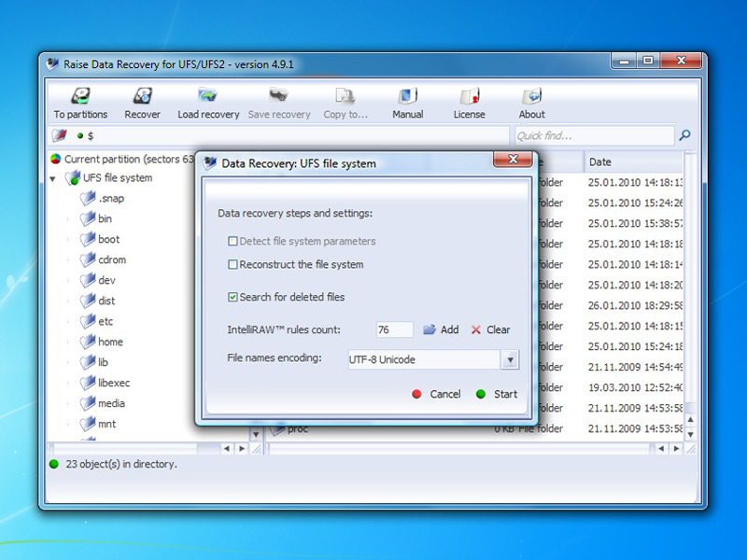Click the Add IntelliRAW rules button
This screenshot has width=747, height=560.
click(441, 329)
